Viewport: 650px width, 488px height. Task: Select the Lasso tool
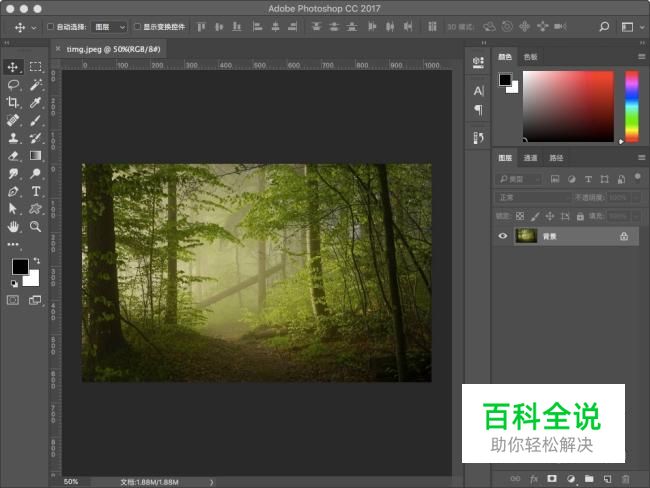14,85
